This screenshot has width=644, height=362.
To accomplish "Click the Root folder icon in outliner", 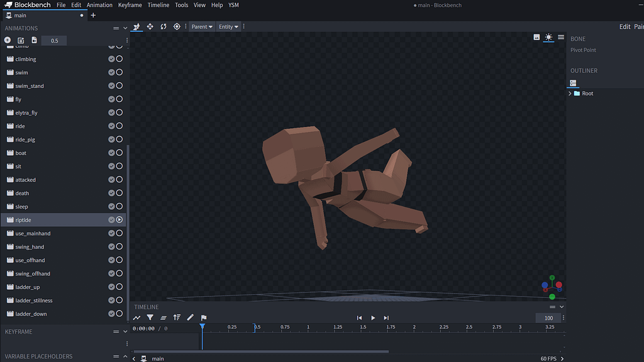I will click(x=577, y=94).
